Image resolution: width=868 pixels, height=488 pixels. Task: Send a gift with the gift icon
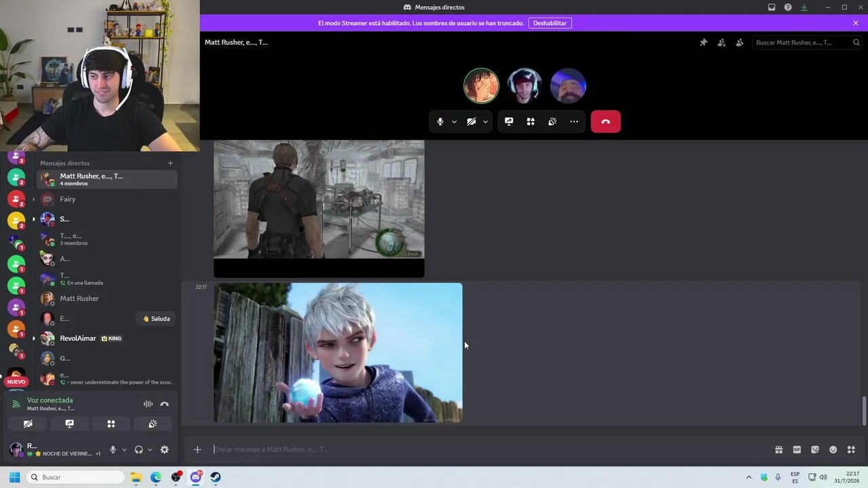click(779, 449)
